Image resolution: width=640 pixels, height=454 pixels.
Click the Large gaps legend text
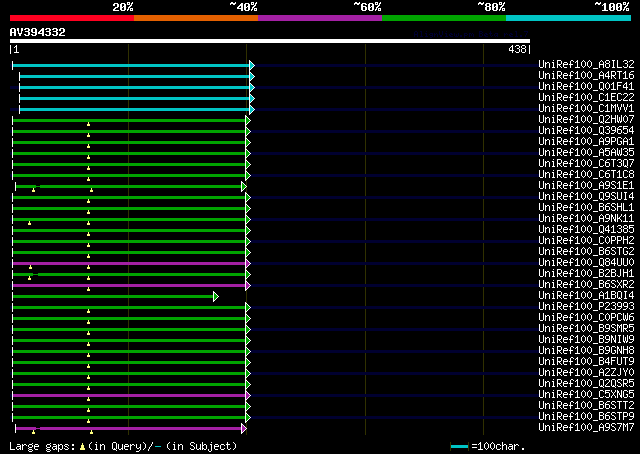(x=123, y=446)
